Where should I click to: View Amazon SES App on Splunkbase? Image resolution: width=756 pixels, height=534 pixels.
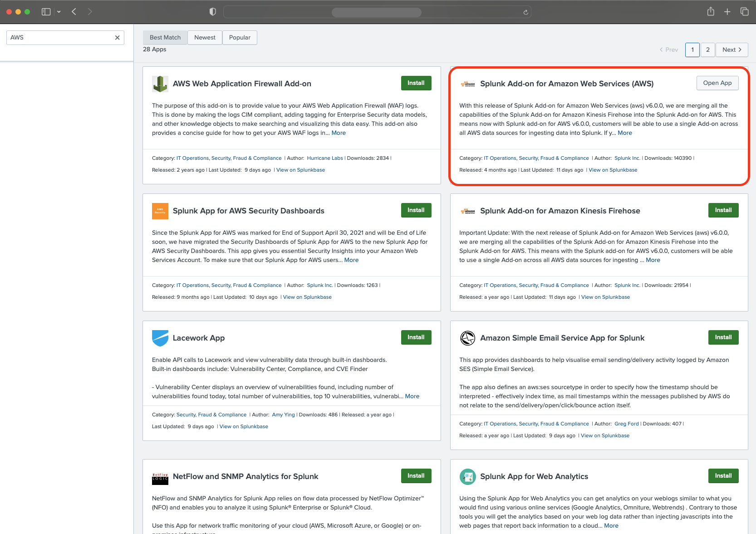(605, 435)
